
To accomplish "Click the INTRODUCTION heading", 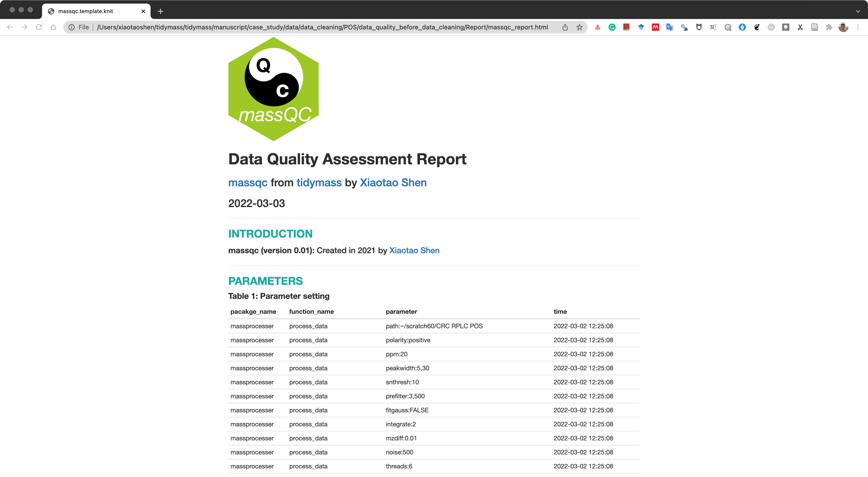I will click(x=270, y=234).
